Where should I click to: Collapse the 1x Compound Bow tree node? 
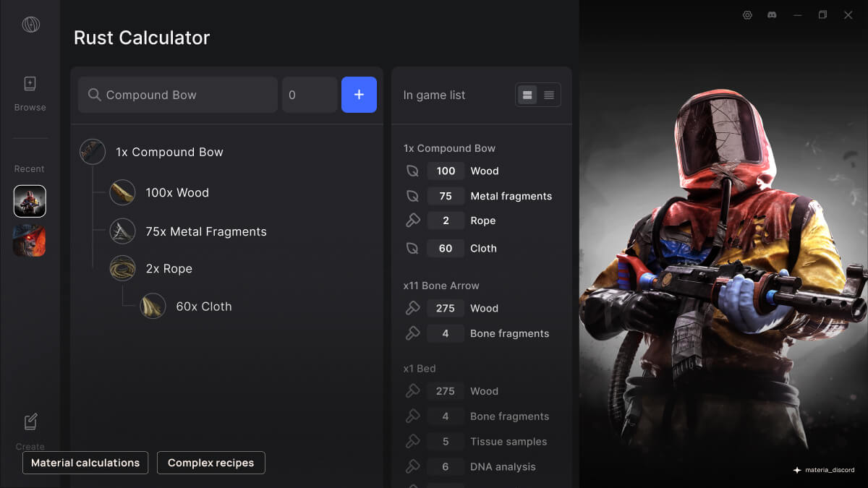93,152
